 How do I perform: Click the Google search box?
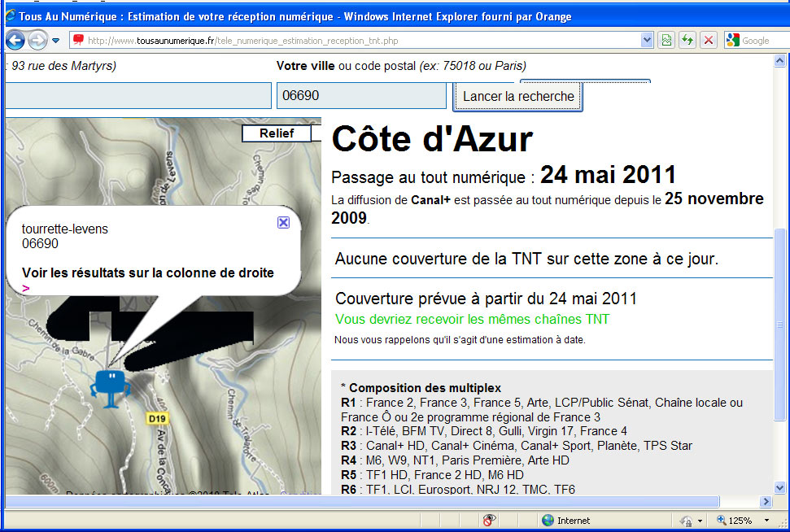click(765, 41)
